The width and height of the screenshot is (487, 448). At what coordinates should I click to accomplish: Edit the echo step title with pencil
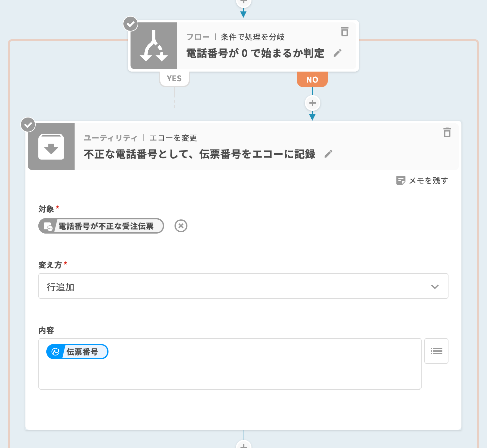pos(328,154)
